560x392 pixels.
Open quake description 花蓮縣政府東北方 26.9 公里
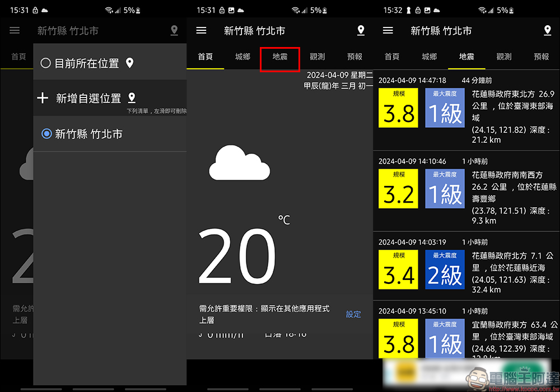coord(513,116)
